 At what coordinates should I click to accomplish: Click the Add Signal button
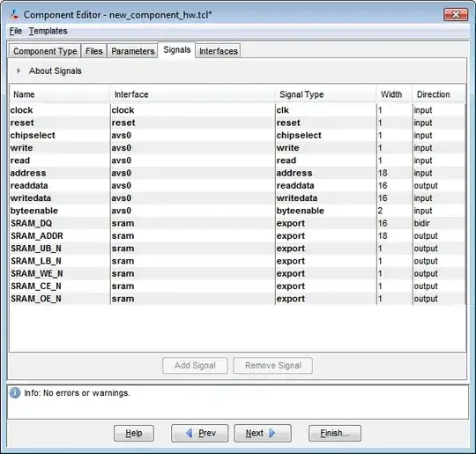[x=195, y=365]
